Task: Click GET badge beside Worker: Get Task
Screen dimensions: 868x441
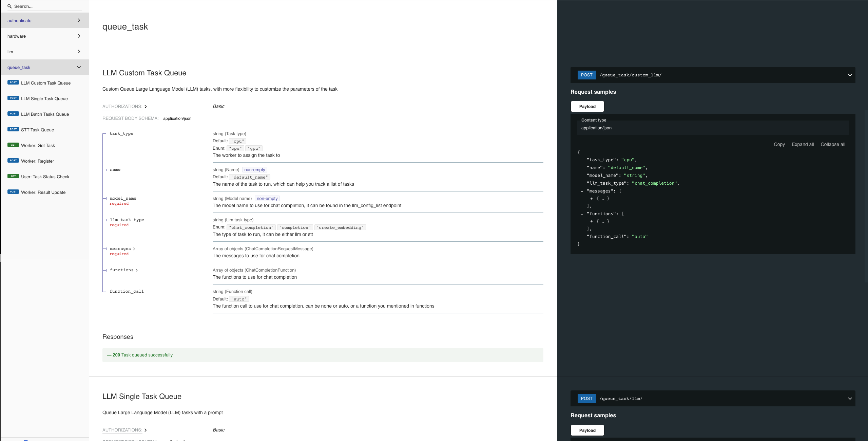Action: (x=13, y=145)
